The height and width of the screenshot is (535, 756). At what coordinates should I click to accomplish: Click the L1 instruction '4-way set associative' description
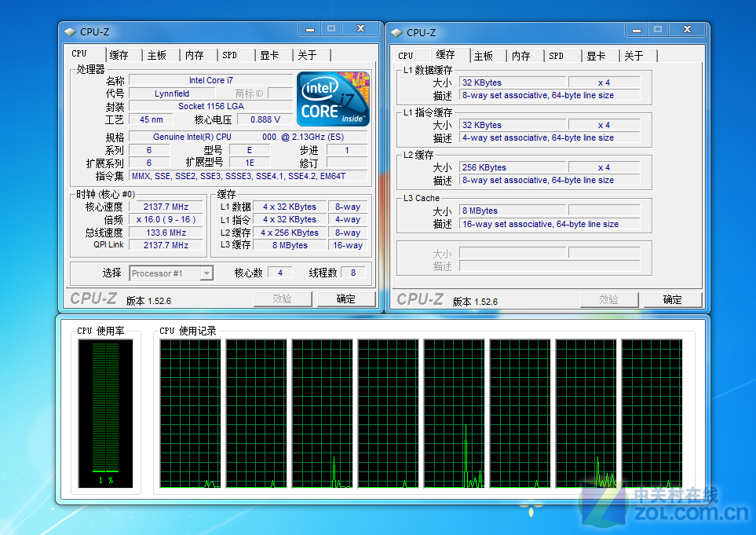pos(550,137)
